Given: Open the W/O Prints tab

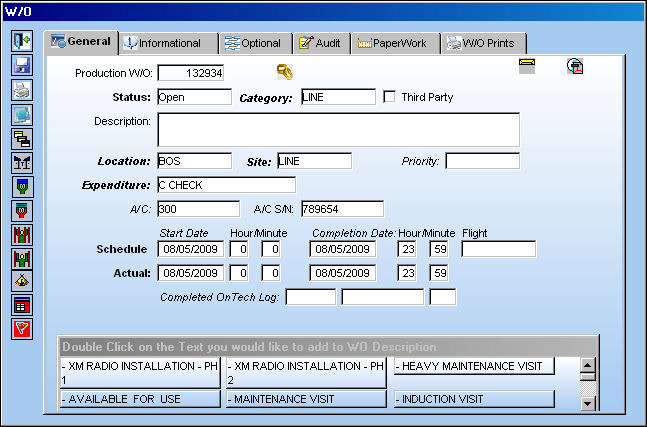Looking at the screenshot, I should tap(484, 43).
